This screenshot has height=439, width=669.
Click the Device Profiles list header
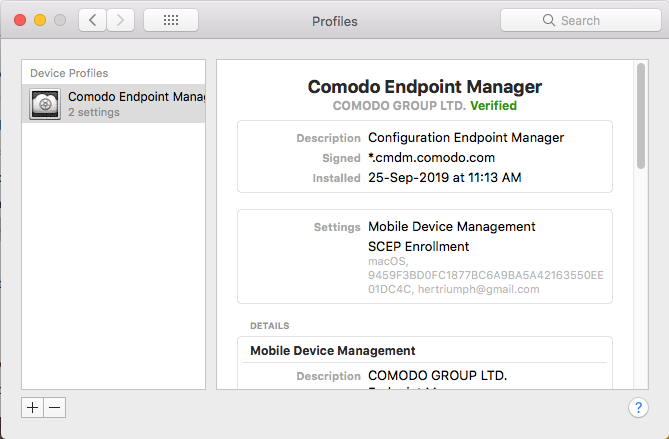pyautogui.click(x=69, y=73)
